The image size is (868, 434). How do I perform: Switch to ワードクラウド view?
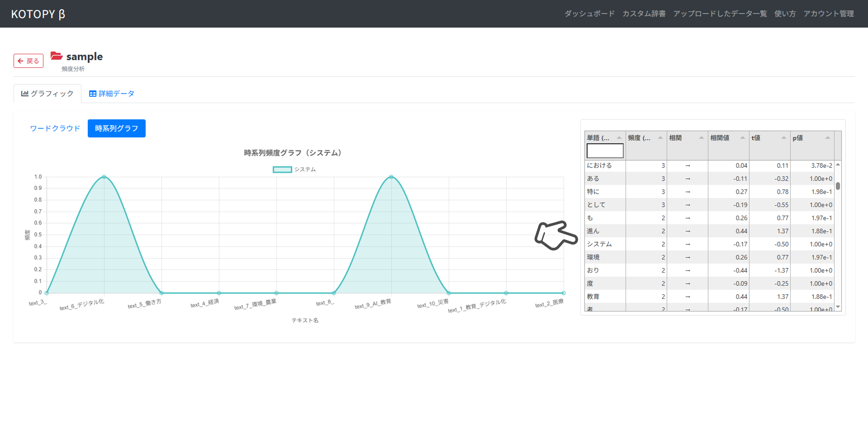[x=55, y=128]
